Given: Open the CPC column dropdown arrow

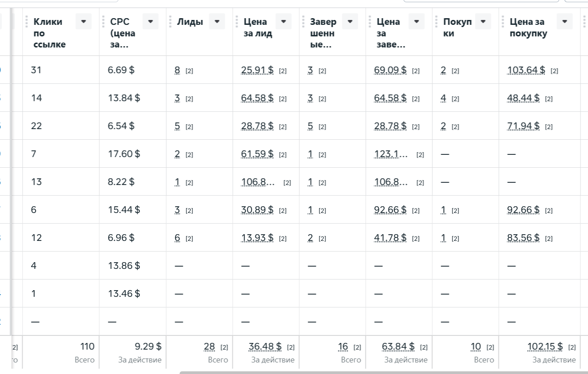Looking at the screenshot, I should point(150,21).
